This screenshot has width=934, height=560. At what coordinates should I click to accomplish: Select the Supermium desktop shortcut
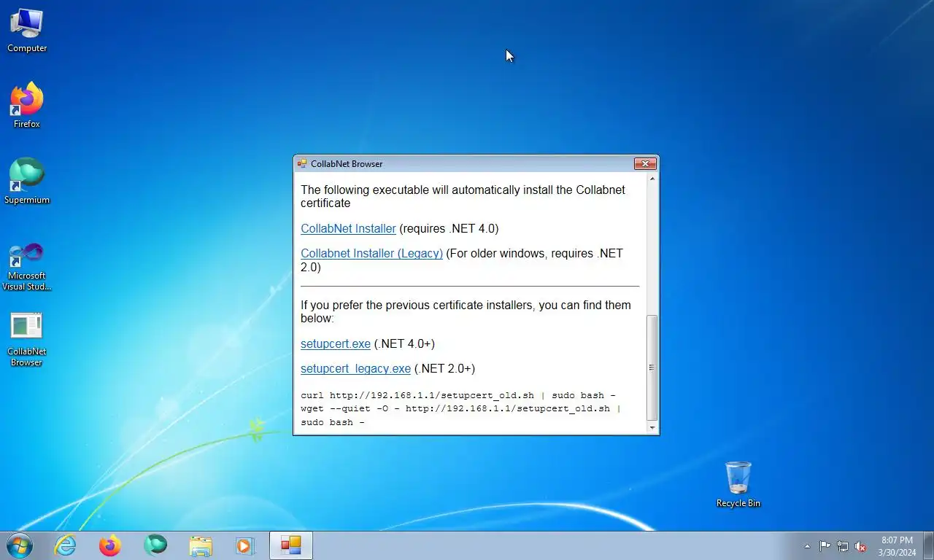pyautogui.click(x=27, y=182)
